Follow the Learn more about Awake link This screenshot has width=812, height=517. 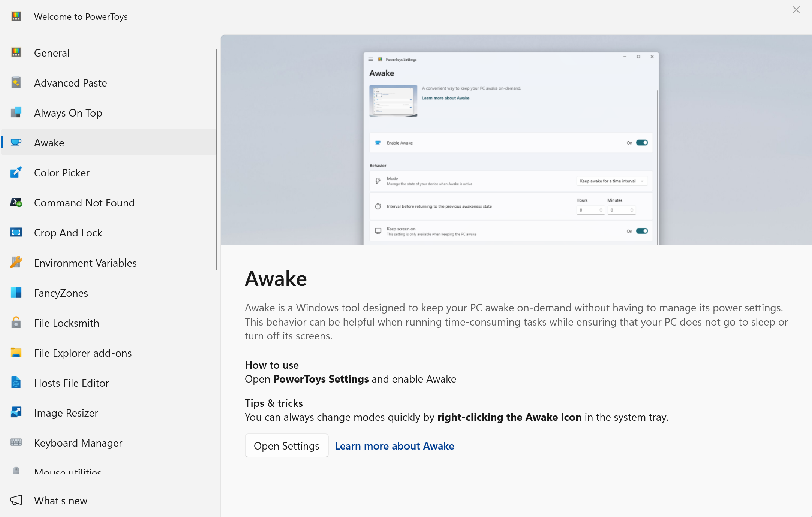(x=394, y=446)
